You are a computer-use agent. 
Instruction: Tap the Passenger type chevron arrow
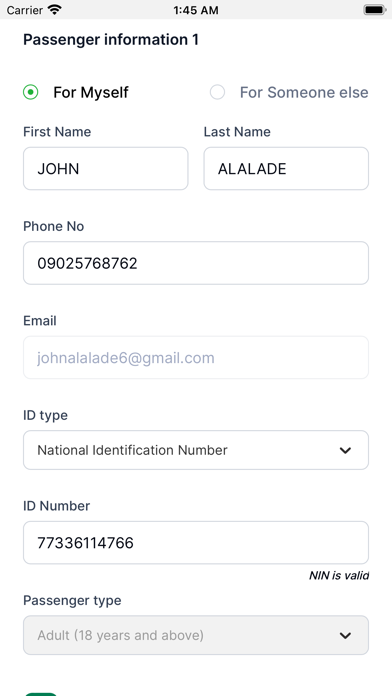[345, 635]
